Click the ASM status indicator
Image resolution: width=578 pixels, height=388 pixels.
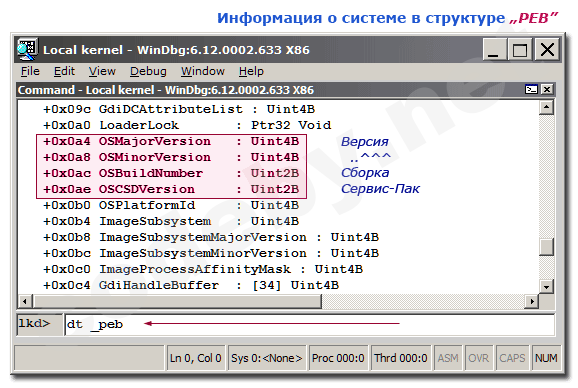click(x=448, y=358)
